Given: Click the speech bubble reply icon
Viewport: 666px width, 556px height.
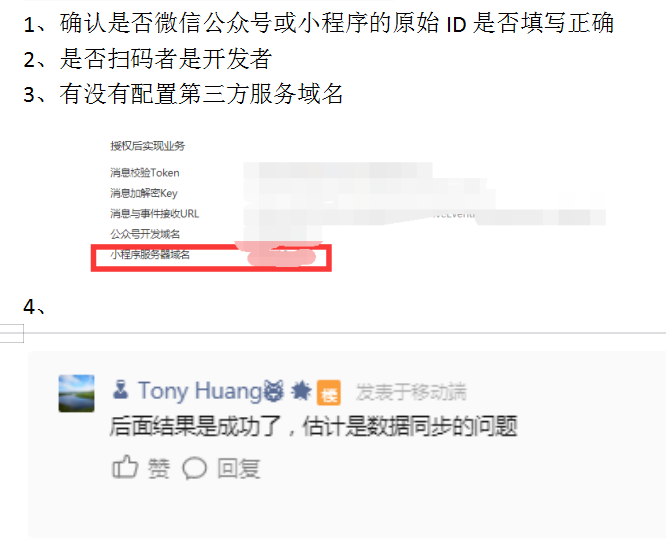Looking at the screenshot, I should pos(195,469).
